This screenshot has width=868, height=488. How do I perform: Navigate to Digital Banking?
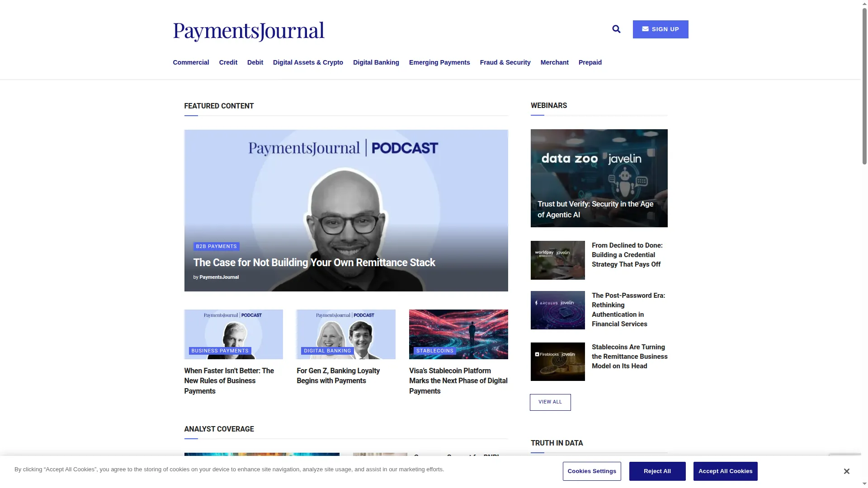tap(376, 62)
